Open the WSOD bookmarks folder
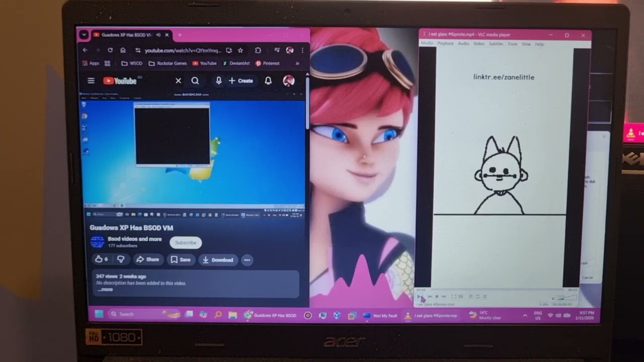Viewport: 644px width, 362px height. [x=132, y=63]
